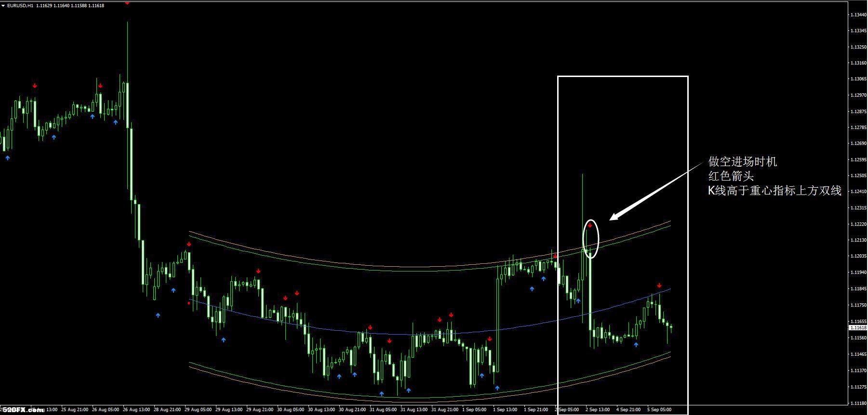Click the EURUSD,H1 chart symbol label
Screen dimensions: 868x415
coord(20,5)
